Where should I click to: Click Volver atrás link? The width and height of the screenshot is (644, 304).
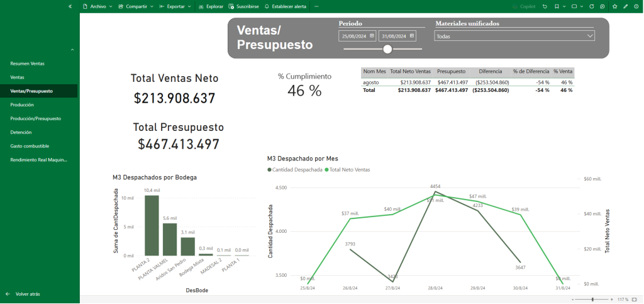[28, 294]
